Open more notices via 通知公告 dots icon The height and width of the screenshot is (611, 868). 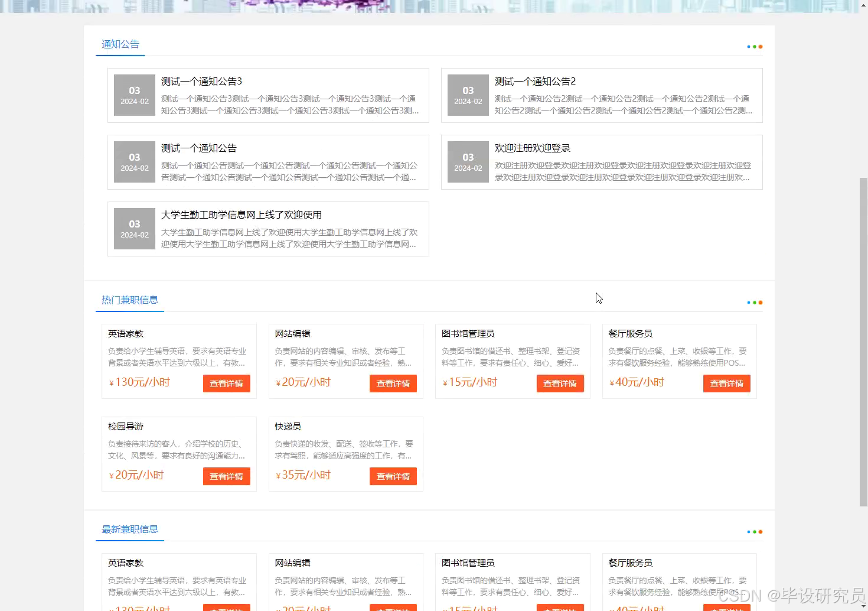(x=755, y=47)
